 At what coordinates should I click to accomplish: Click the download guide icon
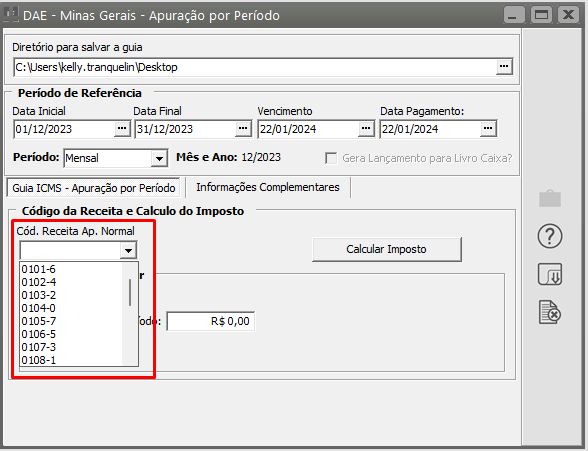(x=550, y=274)
